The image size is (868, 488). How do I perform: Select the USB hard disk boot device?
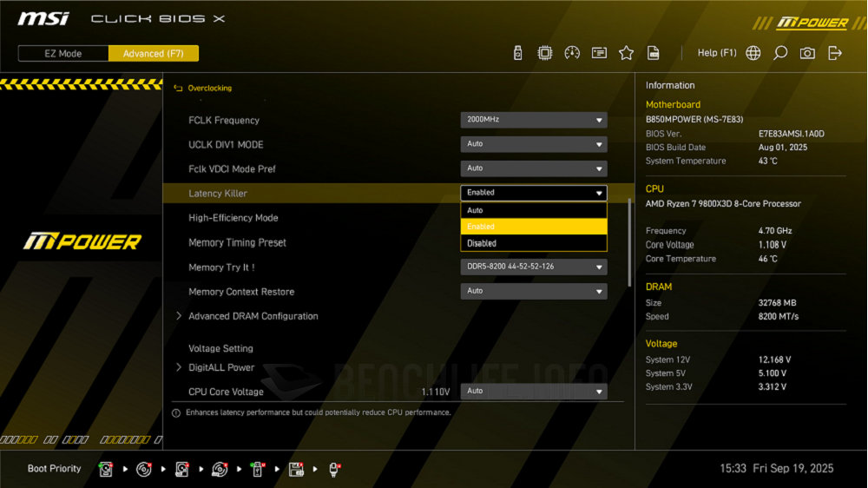point(181,469)
